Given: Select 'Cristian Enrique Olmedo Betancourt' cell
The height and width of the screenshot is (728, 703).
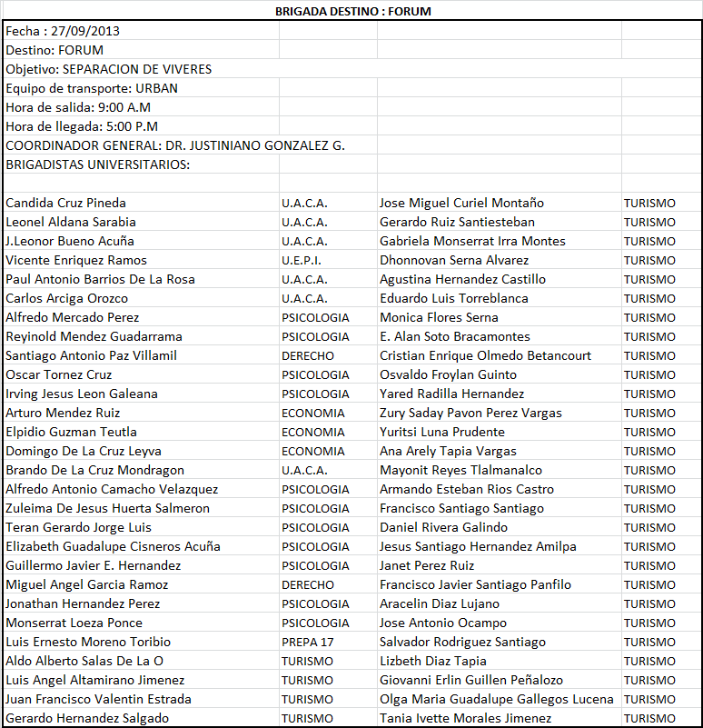Looking at the screenshot, I should (x=485, y=355).
